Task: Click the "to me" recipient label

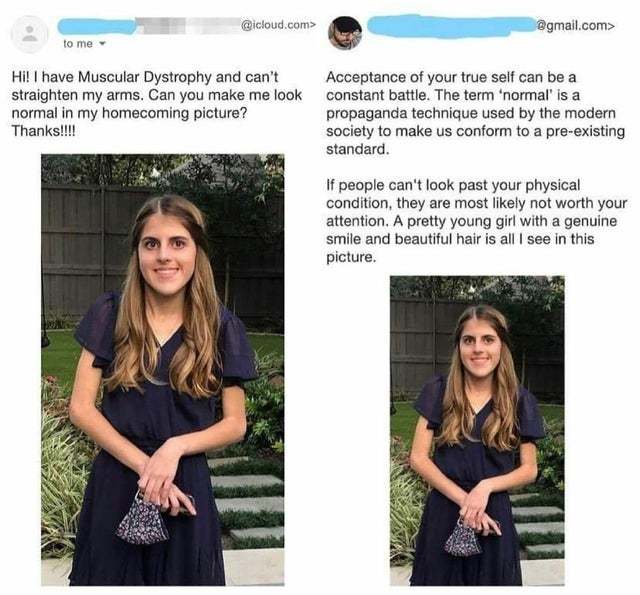Action: click(x=75, y=45)
